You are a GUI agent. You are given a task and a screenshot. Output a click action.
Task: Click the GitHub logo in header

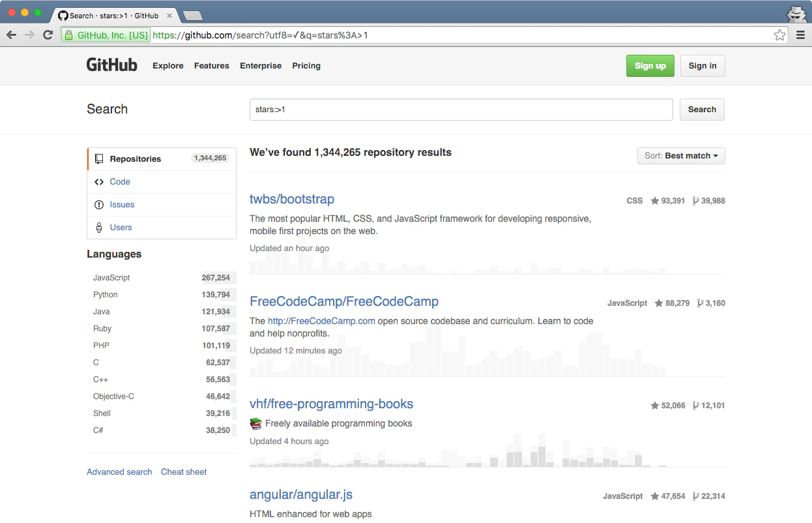pos(112,65)
